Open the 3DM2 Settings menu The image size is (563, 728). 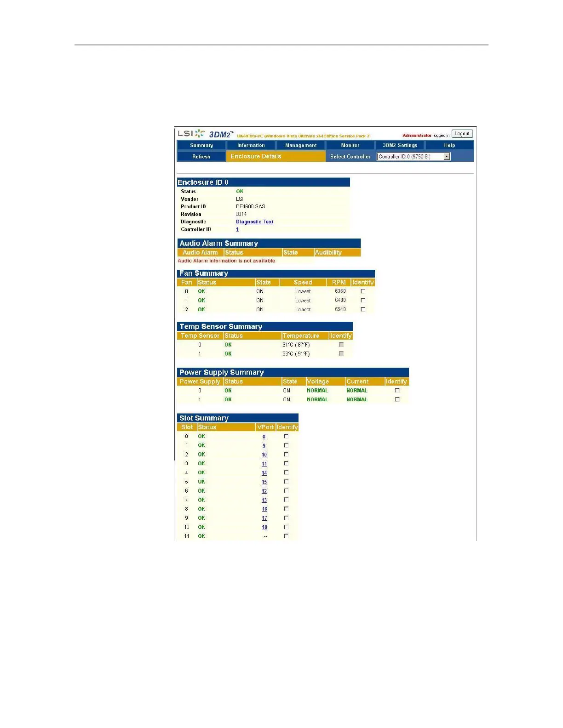pos(400,145)
